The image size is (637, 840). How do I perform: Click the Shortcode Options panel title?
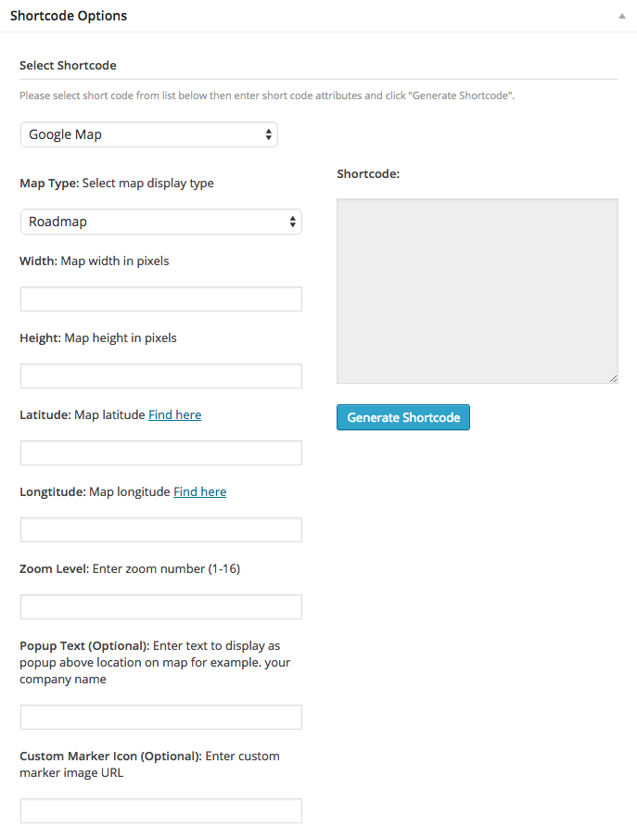[69, 16]
